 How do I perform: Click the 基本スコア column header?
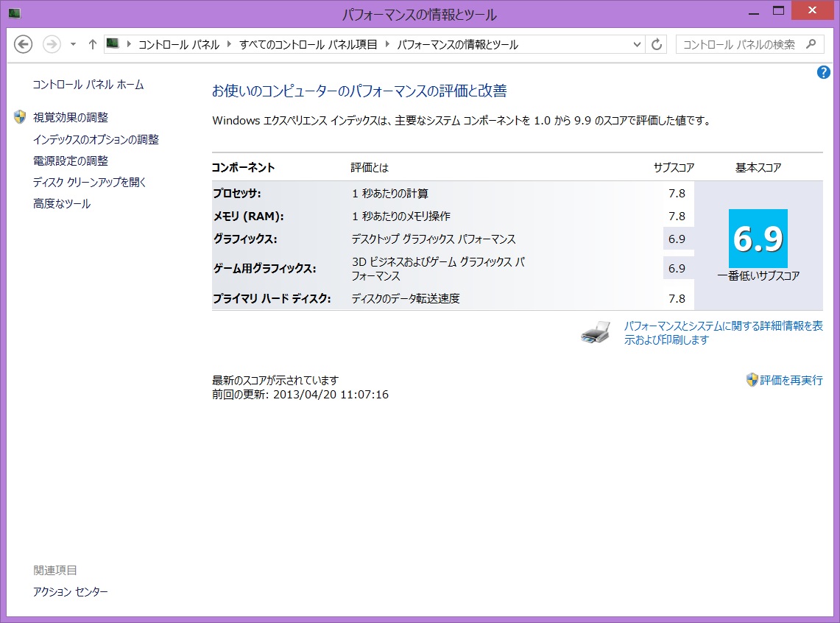[x=758, y=168]
